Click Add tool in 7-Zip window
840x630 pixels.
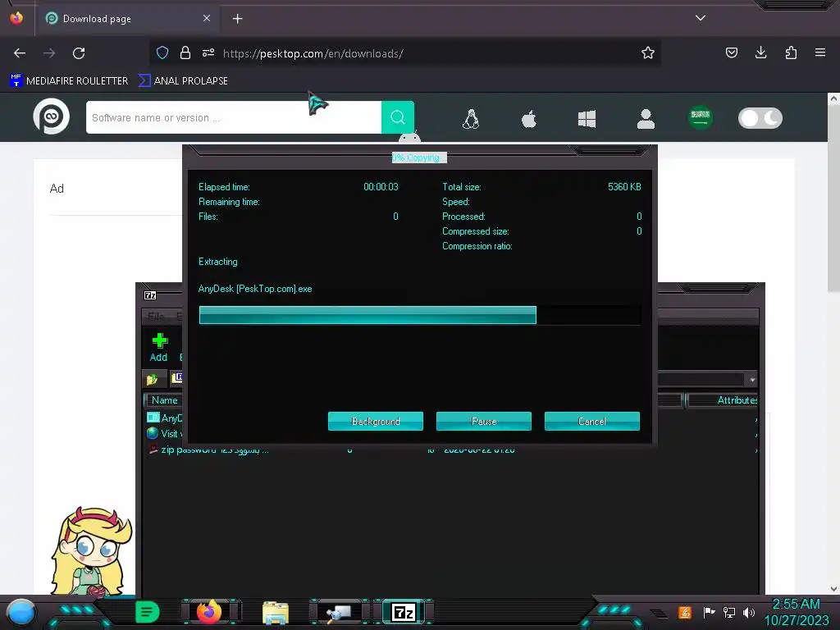pos(158,347)
